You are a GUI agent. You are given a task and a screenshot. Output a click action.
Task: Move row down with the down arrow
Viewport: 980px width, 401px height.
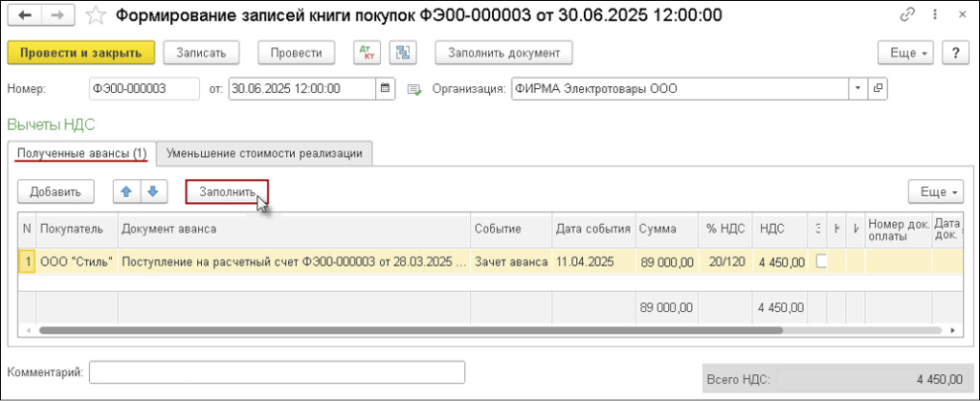click(150, 191)
